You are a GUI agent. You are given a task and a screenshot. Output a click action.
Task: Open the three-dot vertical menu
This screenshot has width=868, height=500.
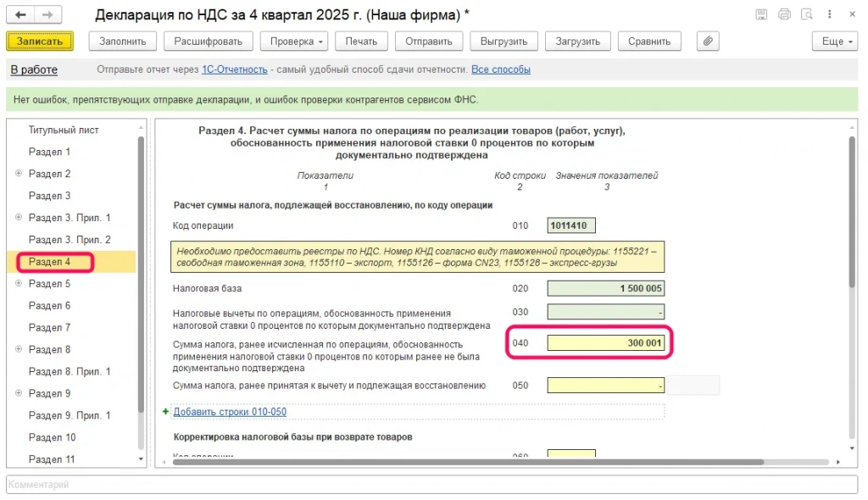(829, 15)
